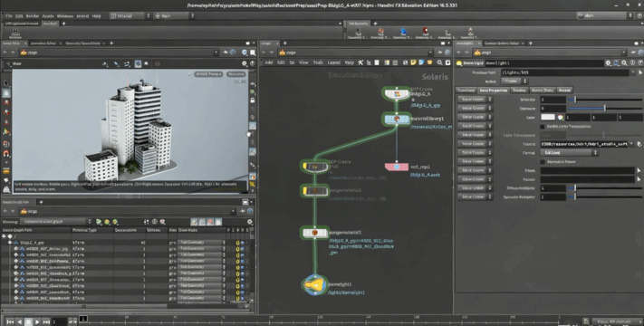
Task: Open the Format dropdown
Action: point(569,153)
